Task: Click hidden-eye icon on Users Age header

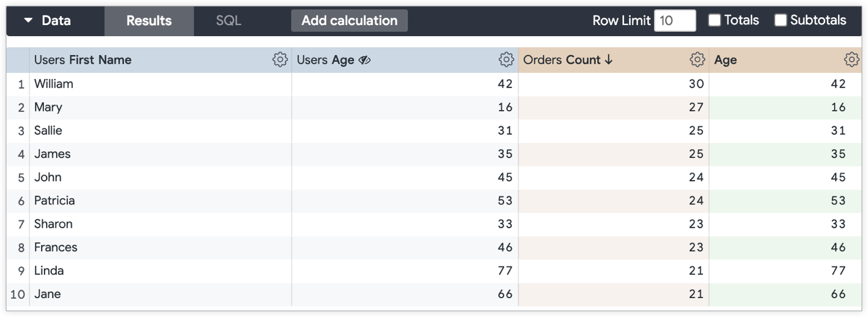Action: (x=365, y=60)
